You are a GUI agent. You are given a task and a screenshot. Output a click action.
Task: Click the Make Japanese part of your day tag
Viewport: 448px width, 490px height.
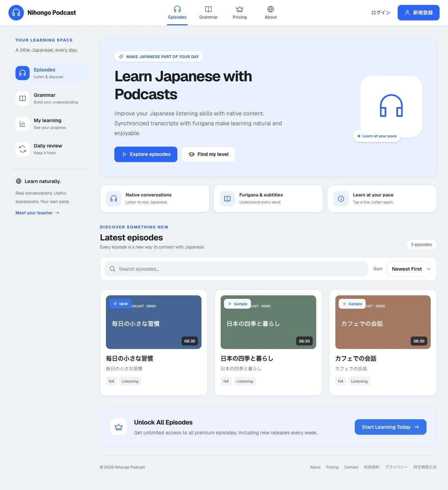159,57
